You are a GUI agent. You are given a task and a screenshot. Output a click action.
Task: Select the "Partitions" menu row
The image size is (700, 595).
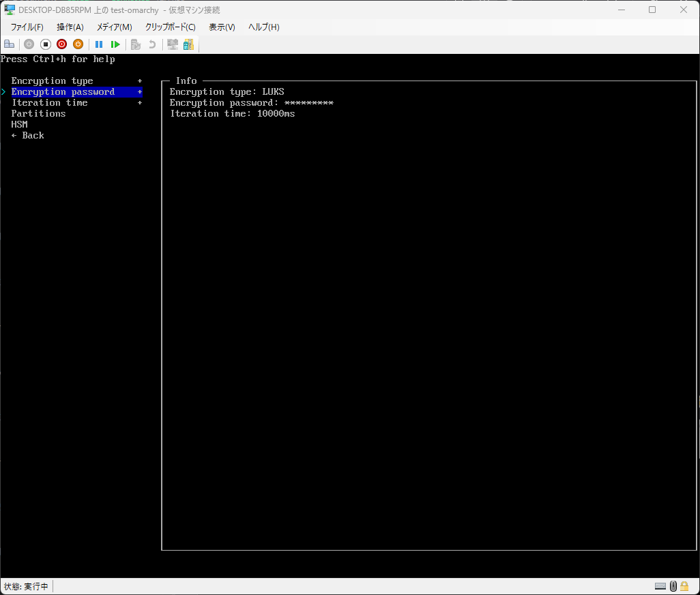pyautogui.click(x=38, y=113)
